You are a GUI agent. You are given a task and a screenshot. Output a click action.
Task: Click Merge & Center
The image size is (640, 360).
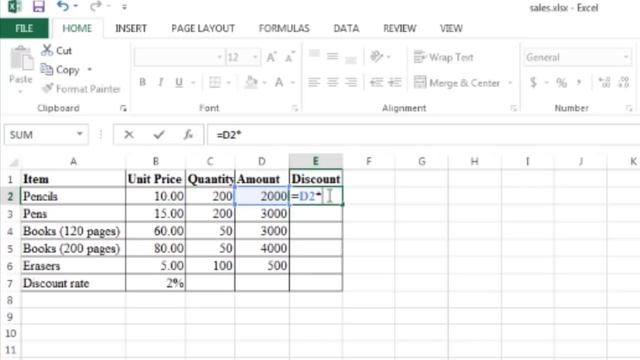pos(456,83)
